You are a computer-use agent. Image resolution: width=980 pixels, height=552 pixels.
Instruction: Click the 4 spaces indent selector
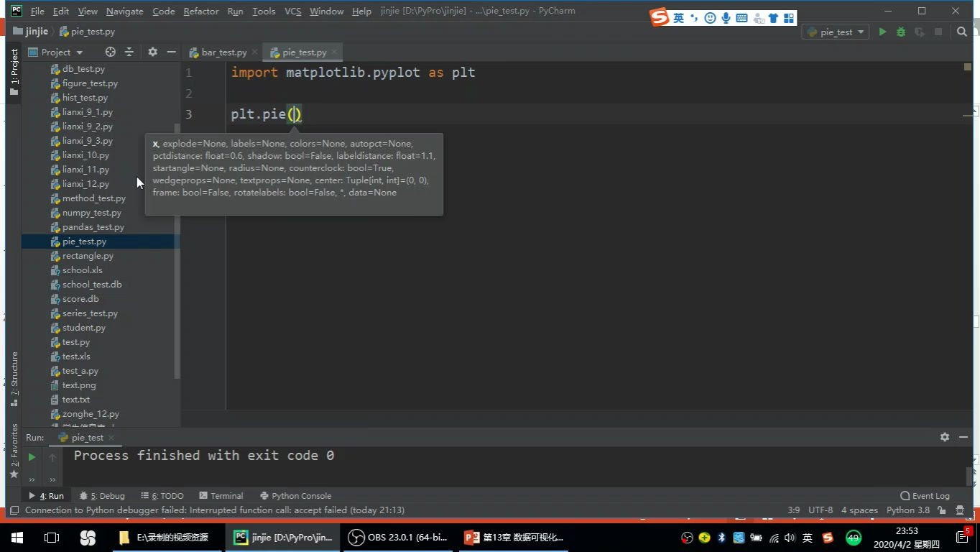tap(859, 510)
